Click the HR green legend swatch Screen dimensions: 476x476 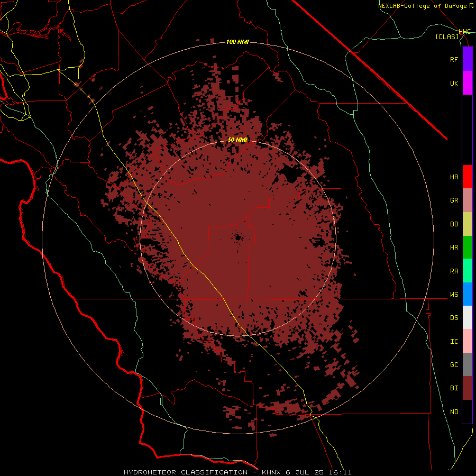coord(467,248)
